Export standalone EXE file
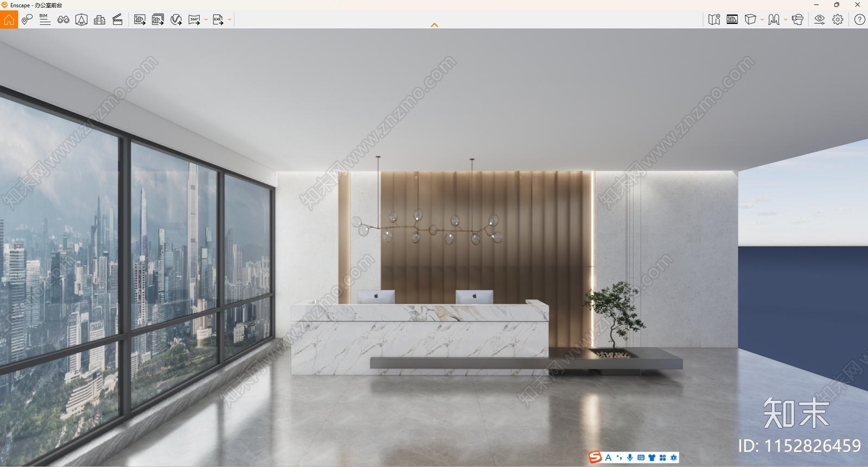868x467 pixels. tap(218, 20)
